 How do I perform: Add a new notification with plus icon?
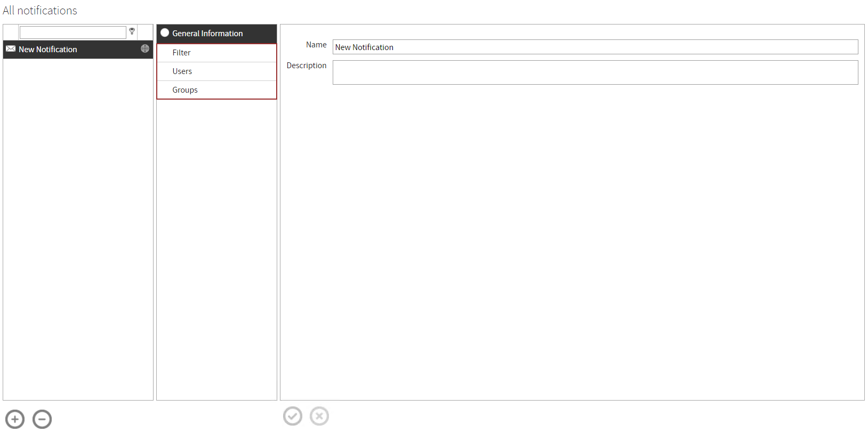coord(15,419)
